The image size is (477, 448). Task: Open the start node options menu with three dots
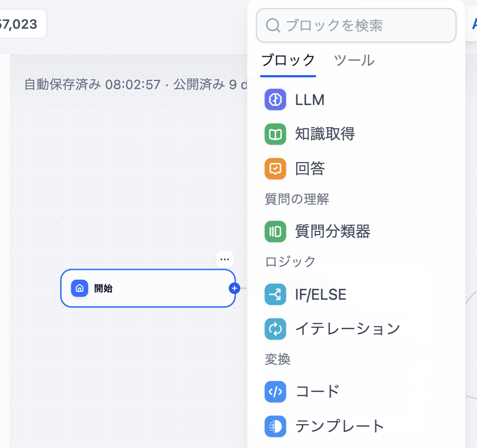(x=224, y=259)
